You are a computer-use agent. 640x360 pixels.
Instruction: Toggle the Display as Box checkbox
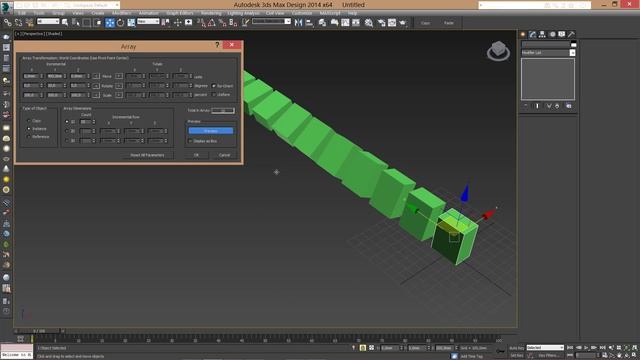tap(190, 141)
